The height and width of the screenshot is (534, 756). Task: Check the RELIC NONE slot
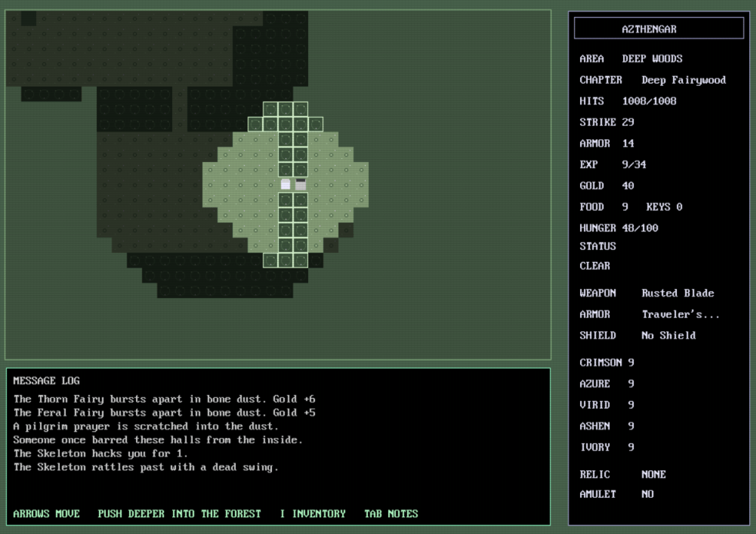coord(622,474)
